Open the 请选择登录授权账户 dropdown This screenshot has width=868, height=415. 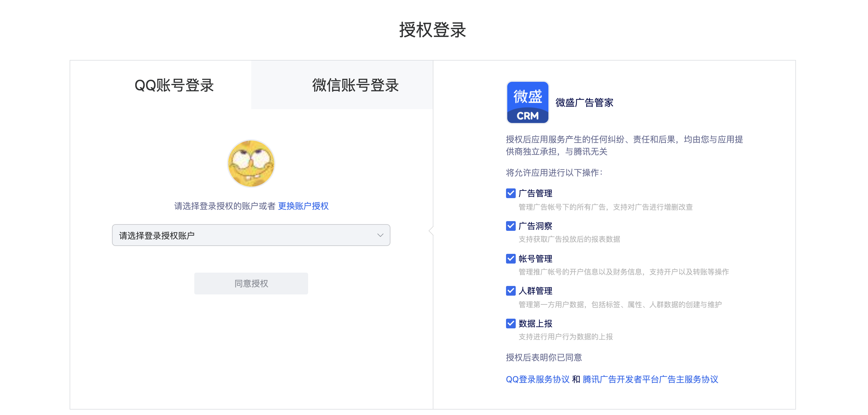click(x=251, y=235)
